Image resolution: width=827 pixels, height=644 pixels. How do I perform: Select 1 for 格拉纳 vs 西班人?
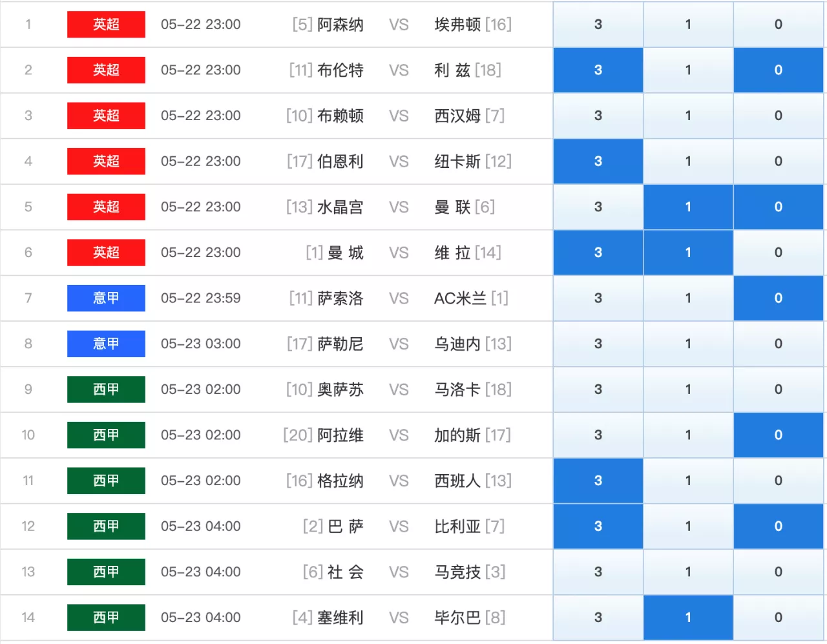688,481
